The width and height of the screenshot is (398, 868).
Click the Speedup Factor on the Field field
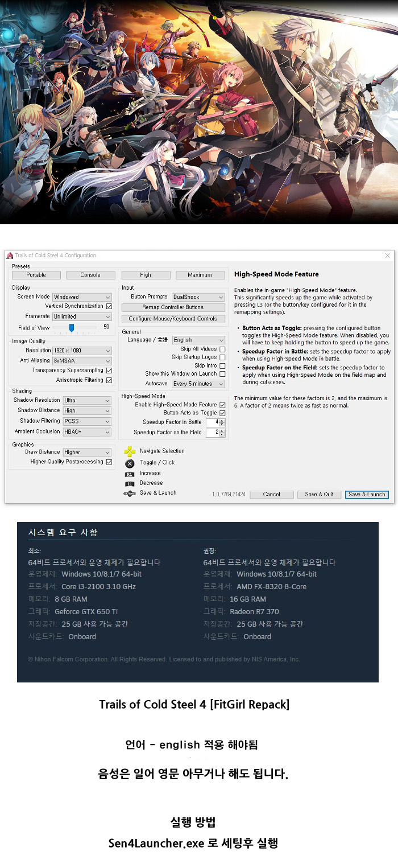(x=215, y=433)
